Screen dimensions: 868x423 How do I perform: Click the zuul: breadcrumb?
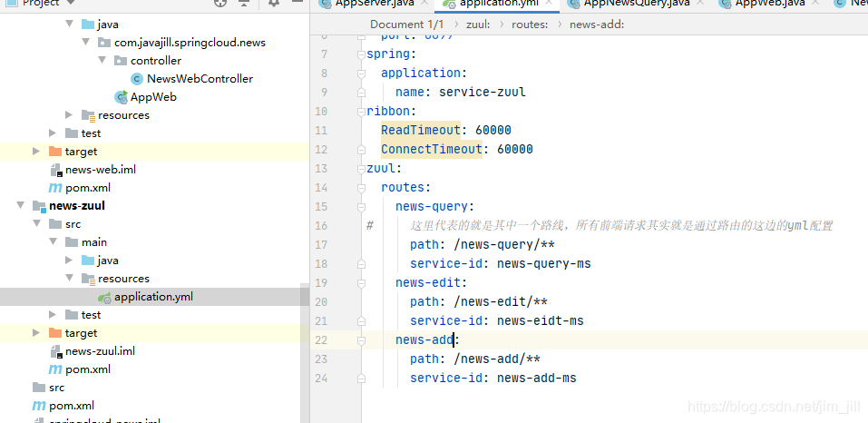[x=478, y=25]
